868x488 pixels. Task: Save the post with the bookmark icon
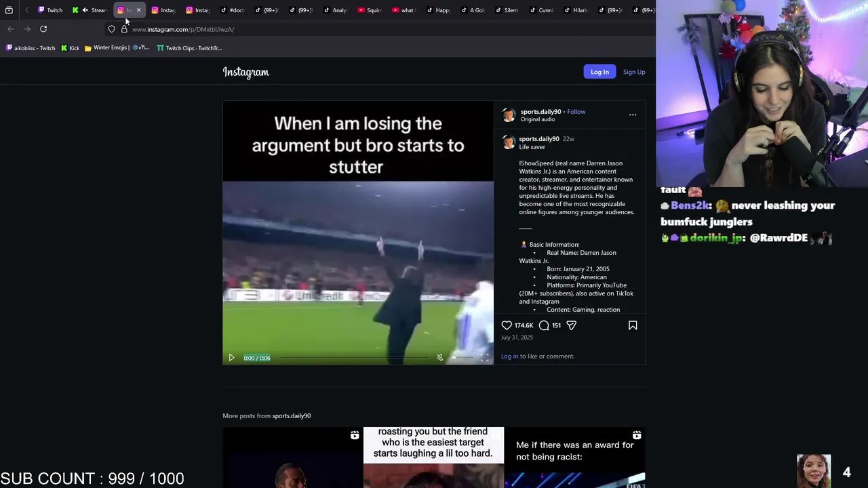coord(633,325)
